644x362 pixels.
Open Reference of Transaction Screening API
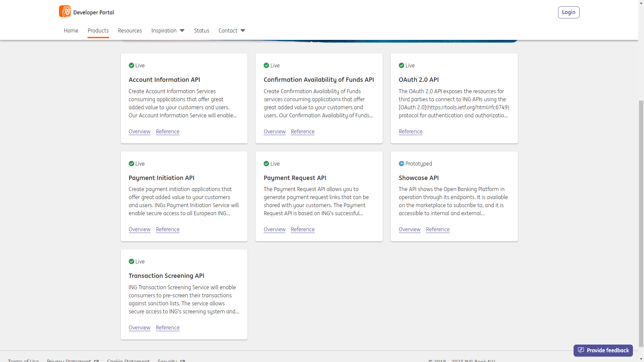tap(168, 327)
